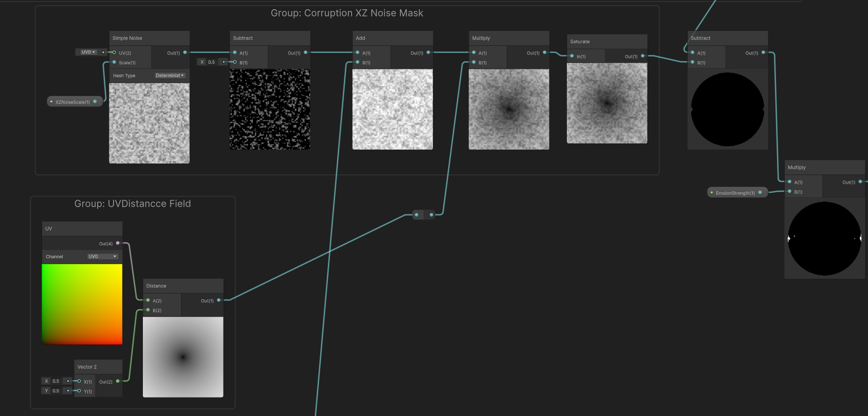Select the Corruption XZ Noise Mask group title
This screenshot has height=416, width=868.
coord(347,13)
